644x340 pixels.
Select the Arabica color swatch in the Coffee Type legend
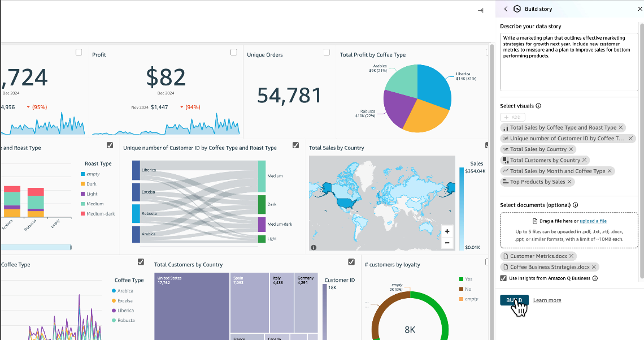pos(114,291)
